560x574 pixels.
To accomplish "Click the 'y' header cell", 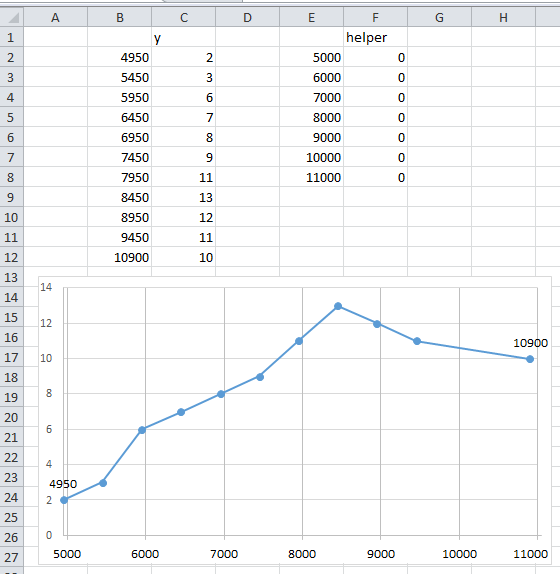I will click(183, 37).
